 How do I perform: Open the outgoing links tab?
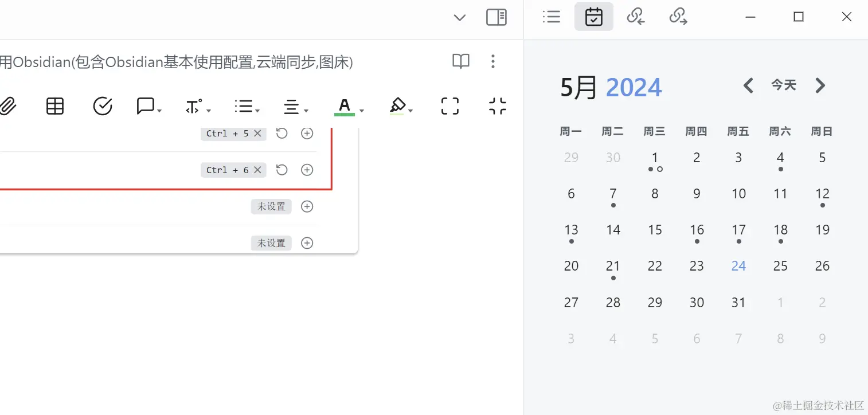click(678, 17)
